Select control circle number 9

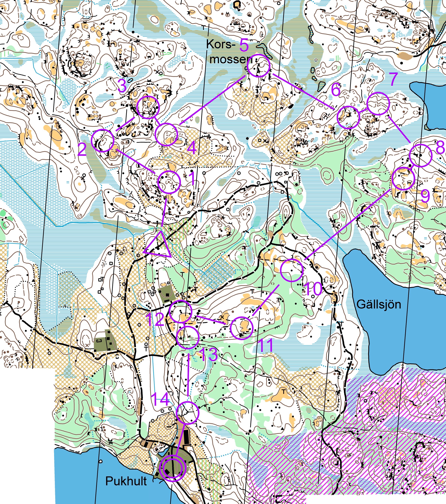[403, 179]
